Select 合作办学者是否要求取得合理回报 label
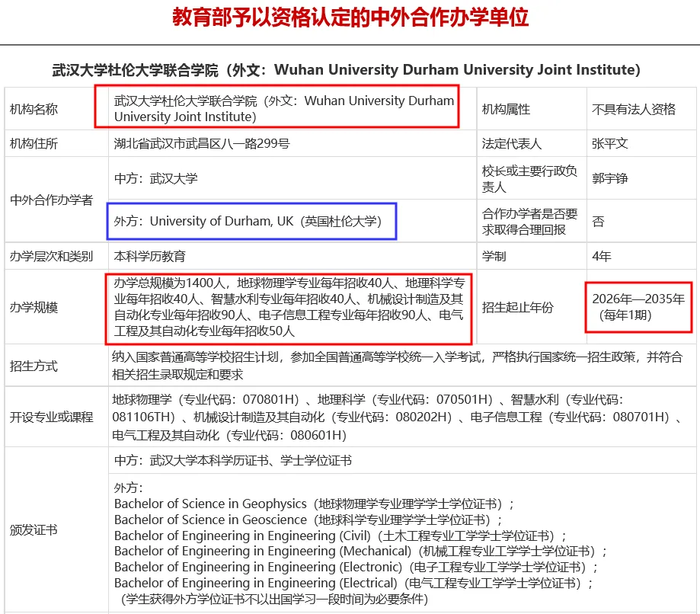Viewport: 700px width, 614px height. (x=529, y=222)
